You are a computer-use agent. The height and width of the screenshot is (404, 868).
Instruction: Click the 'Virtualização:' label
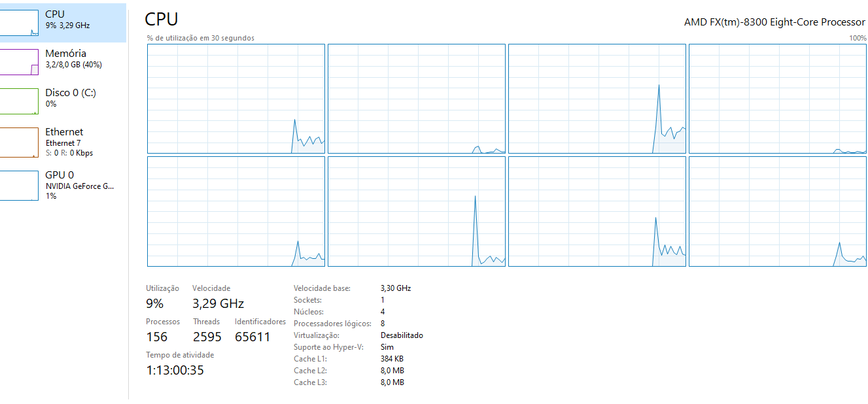point(315,335)
